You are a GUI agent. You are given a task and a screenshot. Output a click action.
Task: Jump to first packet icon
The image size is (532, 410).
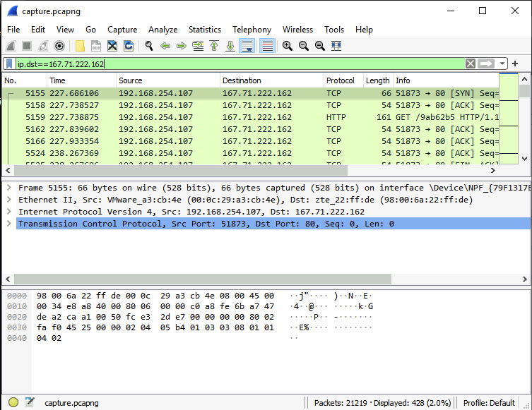[214, 46]
